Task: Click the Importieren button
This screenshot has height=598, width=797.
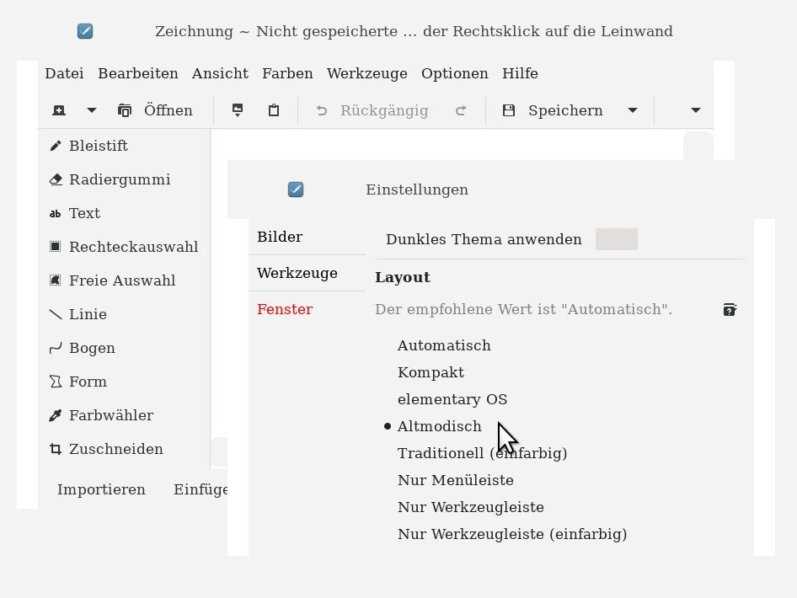Action: tap(101, 490)
